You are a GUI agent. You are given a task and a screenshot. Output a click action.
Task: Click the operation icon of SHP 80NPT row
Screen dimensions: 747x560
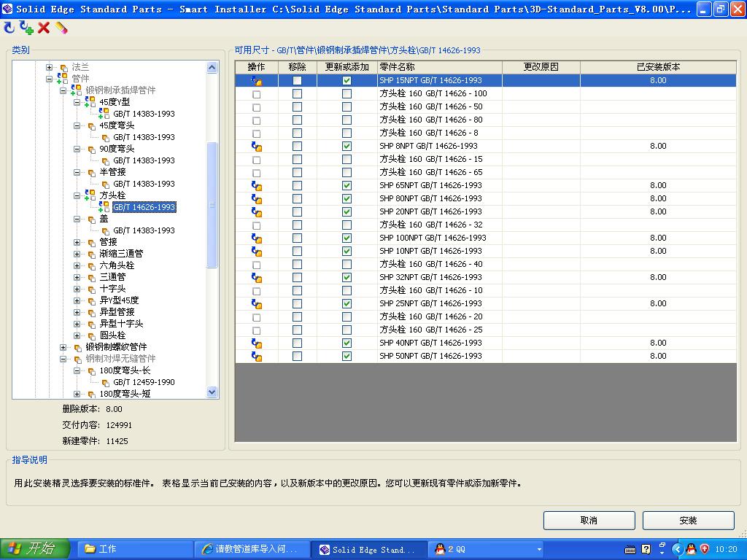(257, 199)
